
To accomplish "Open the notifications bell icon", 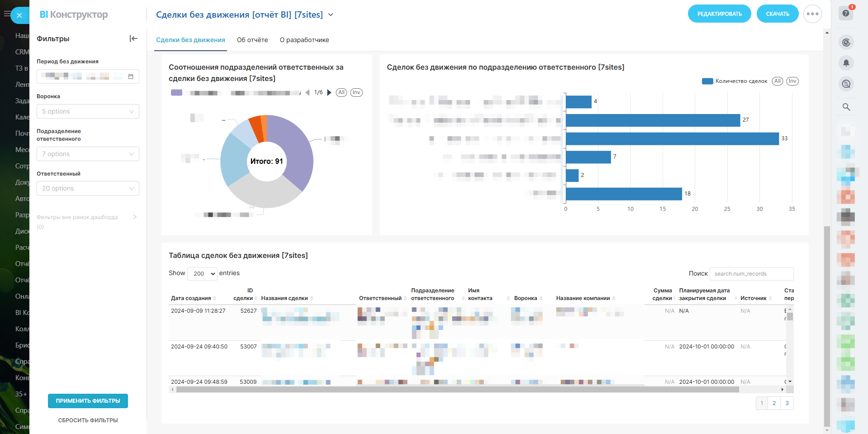I will tap(846, 63).
